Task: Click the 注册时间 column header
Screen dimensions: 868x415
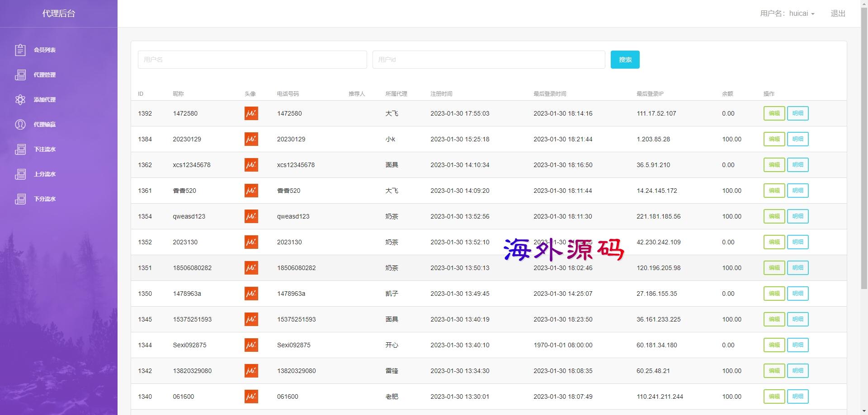Action: [x=441, y=94]
